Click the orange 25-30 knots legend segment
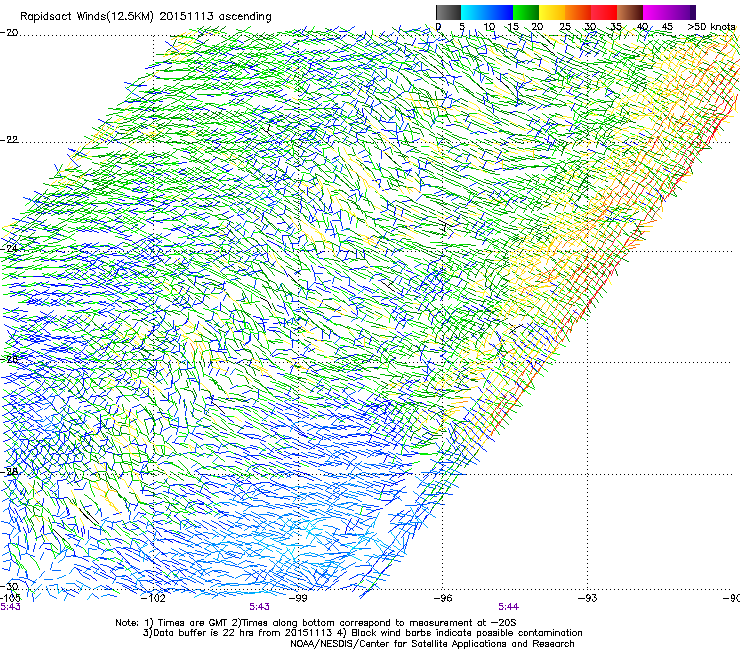 click(578, 12)
